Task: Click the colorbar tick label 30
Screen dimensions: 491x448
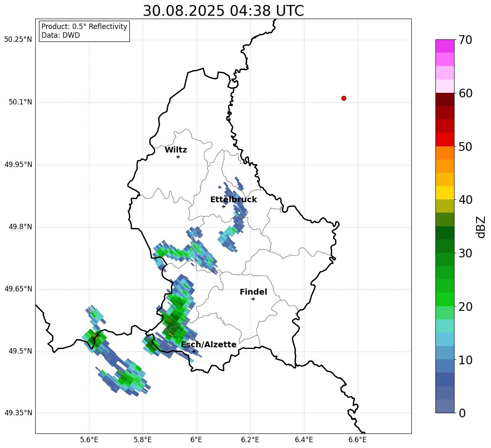Action: pos(465,253)
